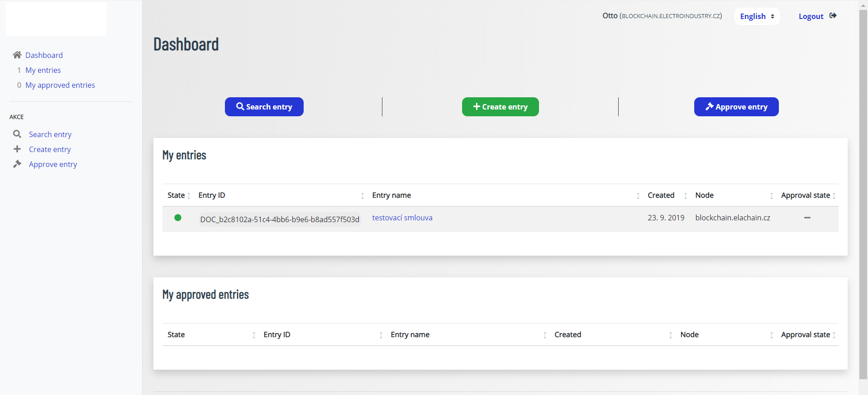Sort My entries by Node arrows
Image resolution: width=868 pixels, height=395 pixels.
pos(772,195)
